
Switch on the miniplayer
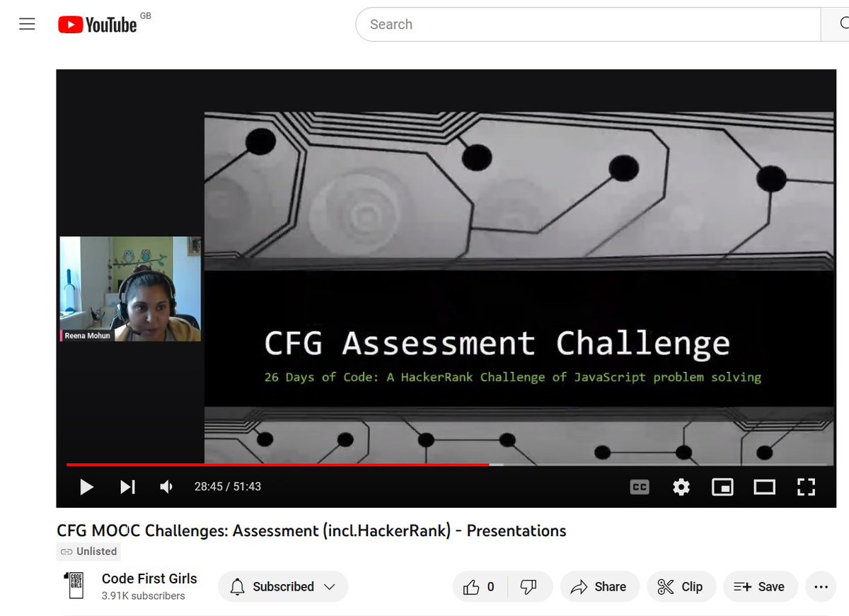tap(722, 487)
